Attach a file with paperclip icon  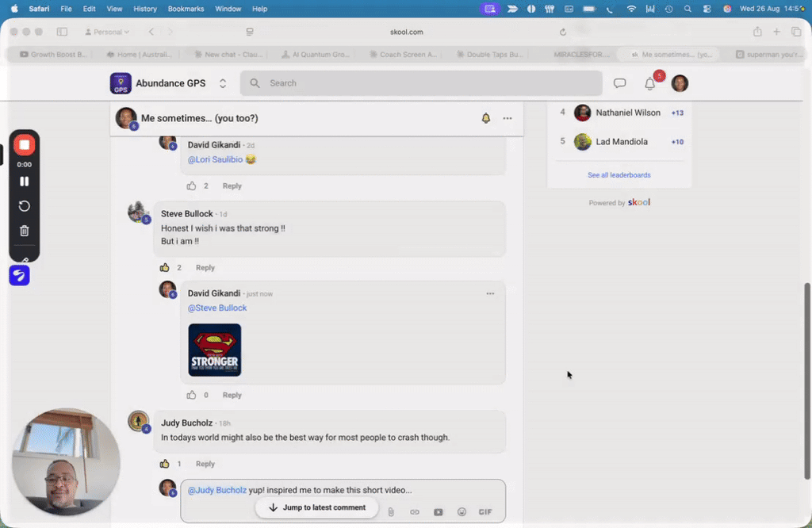(x=391, y=512)
